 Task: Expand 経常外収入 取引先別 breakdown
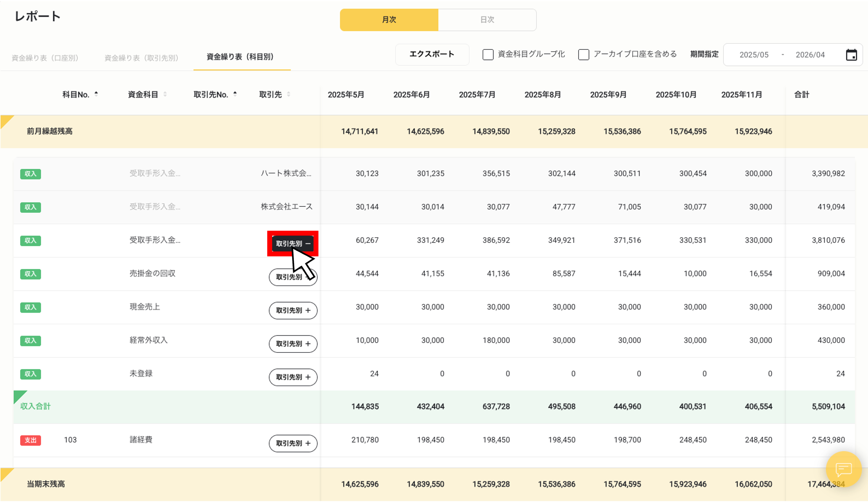point(293,344)
